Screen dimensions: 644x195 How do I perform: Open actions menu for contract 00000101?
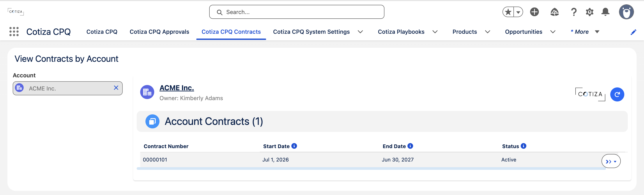point(611,161)
